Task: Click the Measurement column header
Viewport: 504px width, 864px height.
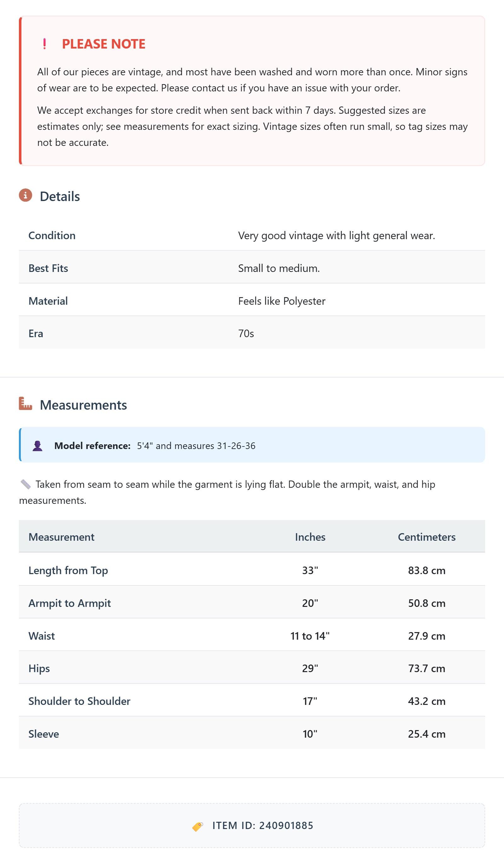Action: (61, 537)
